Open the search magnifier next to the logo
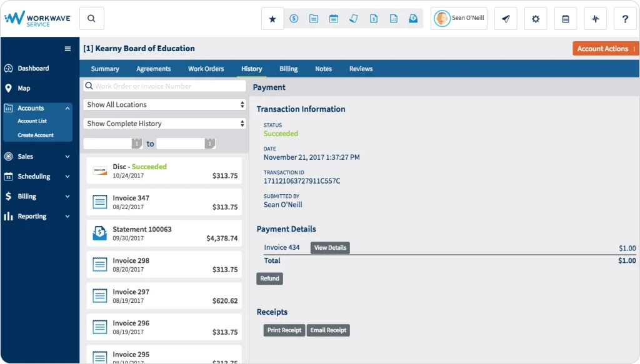 point(91,18)
